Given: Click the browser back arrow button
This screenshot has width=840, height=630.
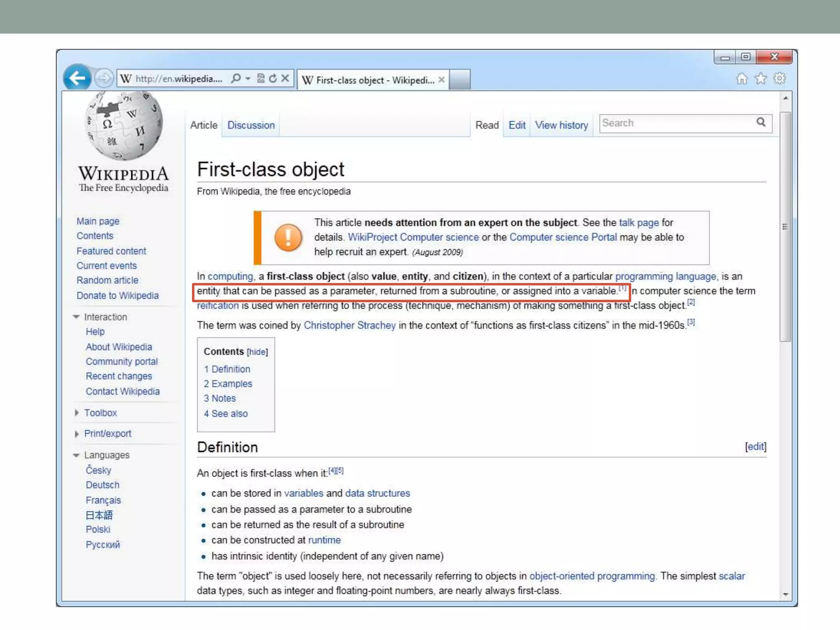Looking at the screenshot, I should [77, 78].
